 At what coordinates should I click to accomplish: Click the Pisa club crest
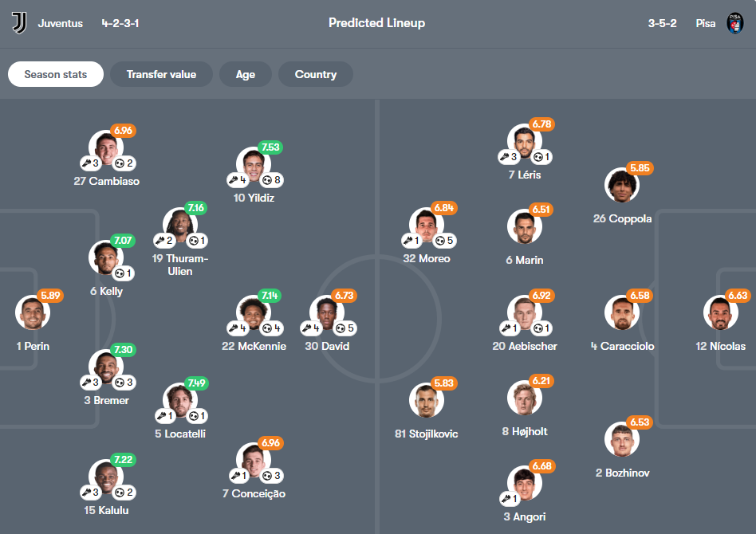click(736, 23)
